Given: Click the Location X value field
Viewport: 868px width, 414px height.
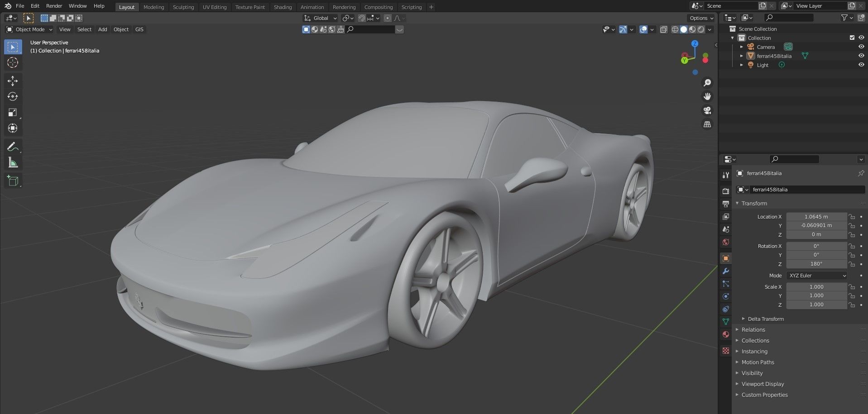Looking at the screenshot, I should (816, 217).
